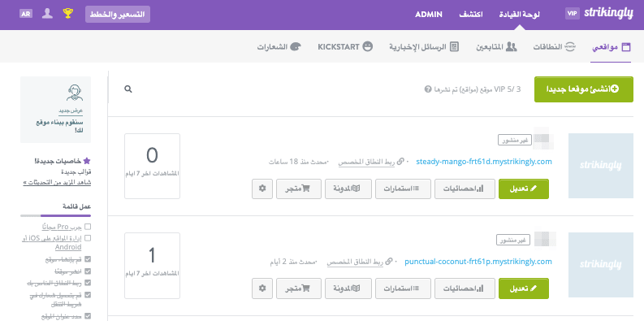Select KICKSTART tab
The height and width of the screenshot is (321, 644).
345,47
